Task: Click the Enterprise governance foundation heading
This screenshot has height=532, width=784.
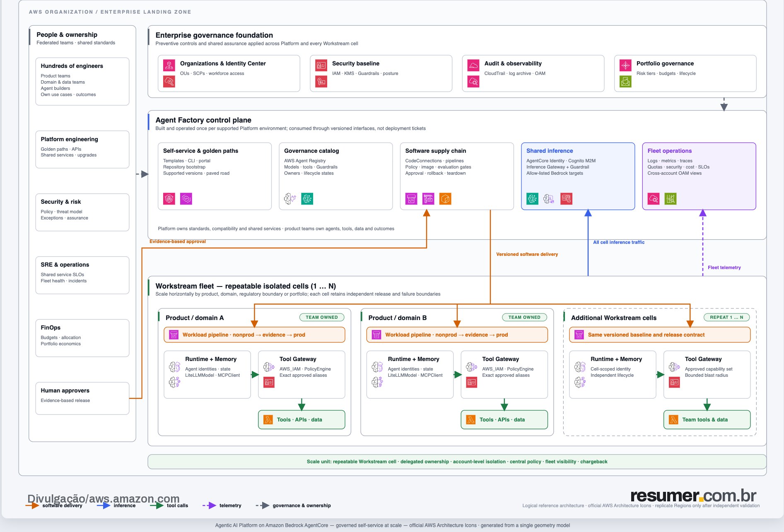Action: tap(214, 35)
